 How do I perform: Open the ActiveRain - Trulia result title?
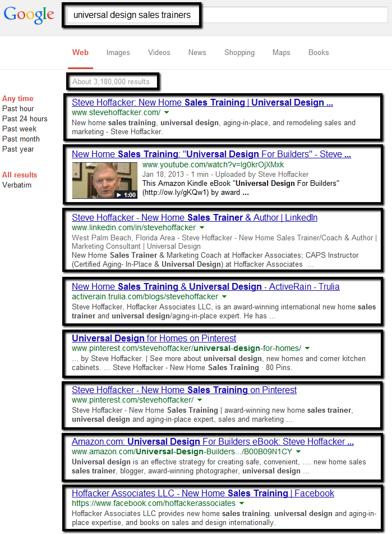pos(205,287)
